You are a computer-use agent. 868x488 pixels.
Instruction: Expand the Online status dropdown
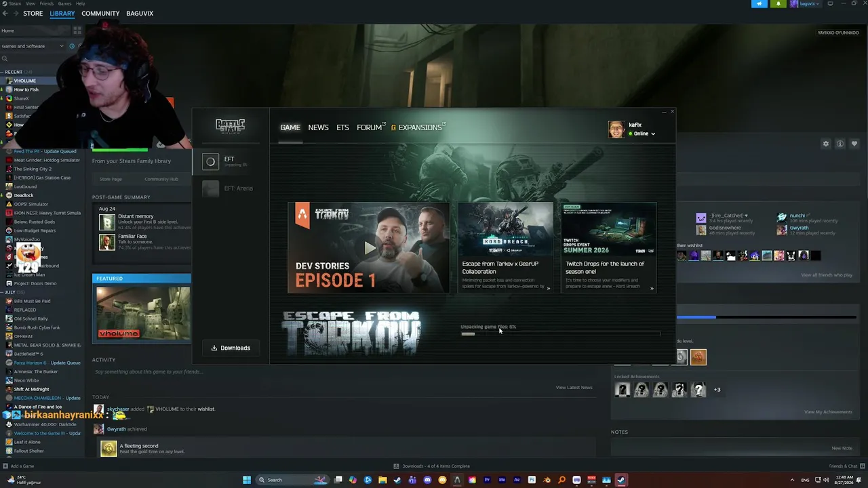coord(642,134)
